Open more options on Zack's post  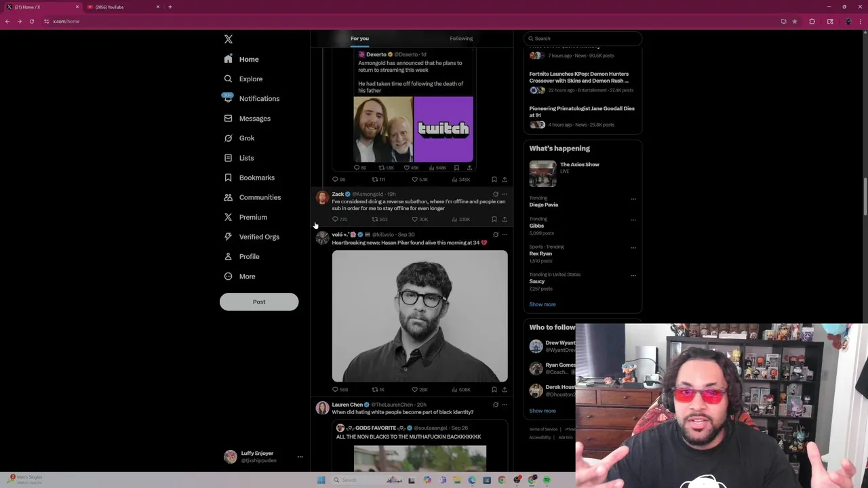click(x=505, y=195)
